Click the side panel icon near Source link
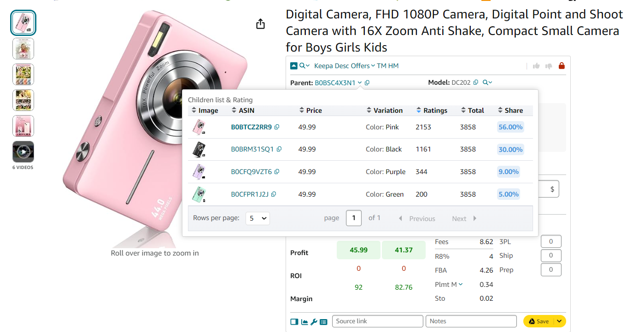 click(x=294, y=321)
